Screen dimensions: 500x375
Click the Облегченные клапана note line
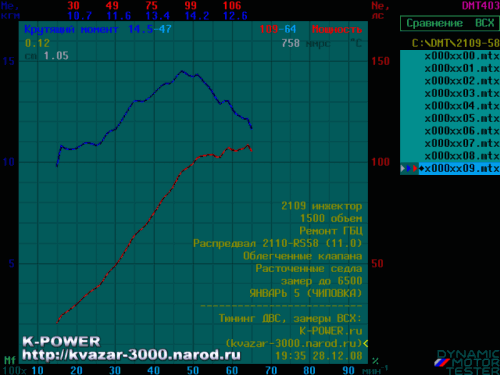(x=302, y=256)
